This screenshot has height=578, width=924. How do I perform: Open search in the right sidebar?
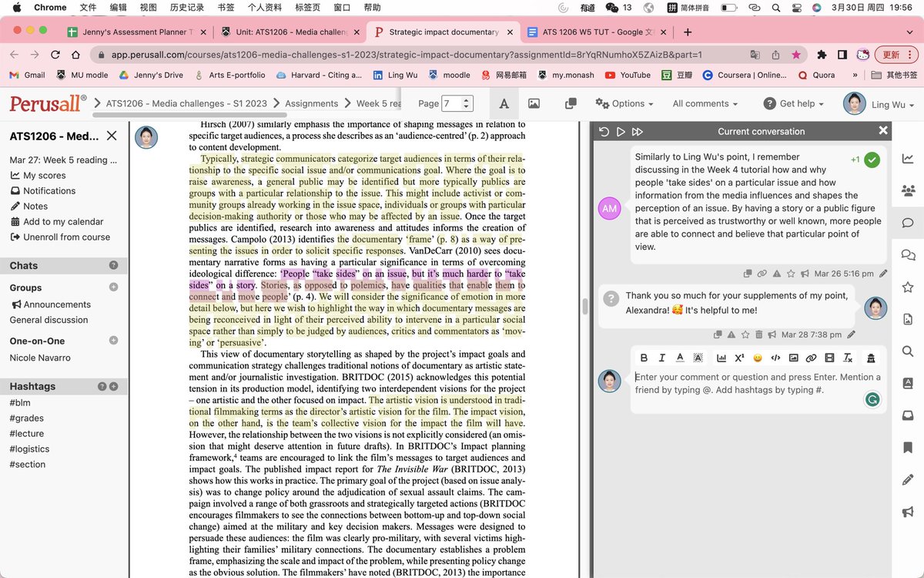908,351
